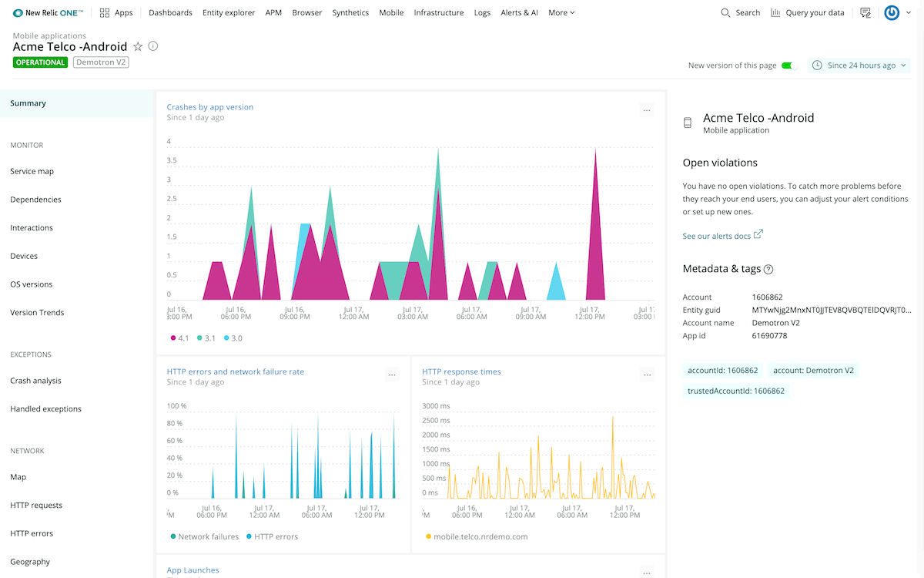Viewport: 924px width, 578px height.
Task: Open Crashes by app version chart title
Action: click(210, 107)
